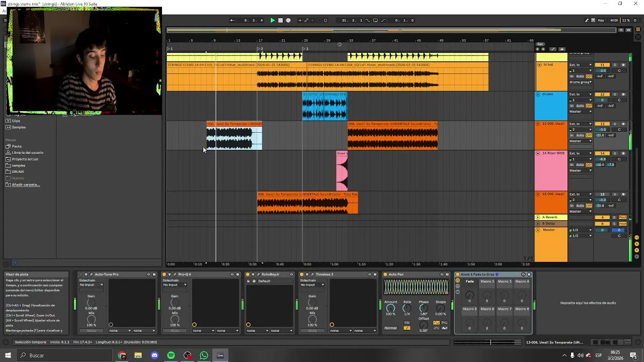Collapse the 14 Riser Whit track

[538, 153]
